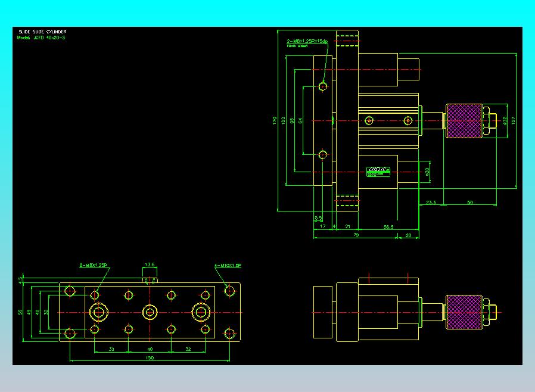Viewport: 535px width, 392px height.
Task: Select the magenta hatched knob in the upper view
Action: tap(464, 121)
